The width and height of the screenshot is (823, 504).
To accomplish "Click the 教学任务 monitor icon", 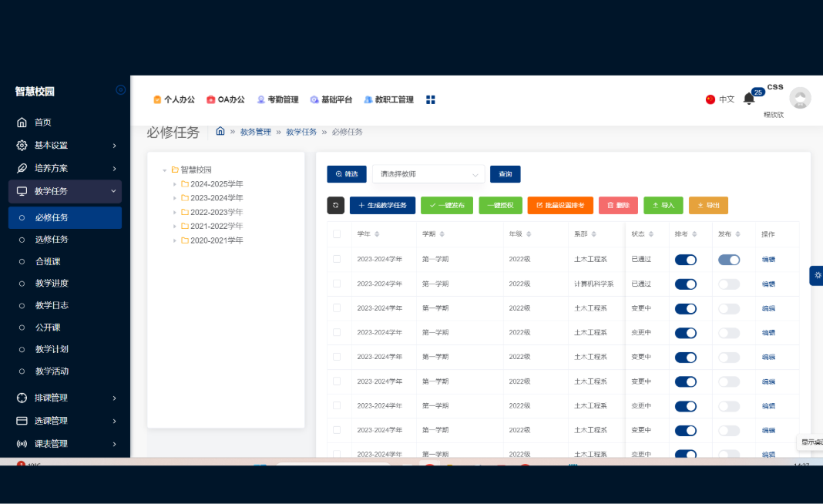I will (x=22, y=191).
